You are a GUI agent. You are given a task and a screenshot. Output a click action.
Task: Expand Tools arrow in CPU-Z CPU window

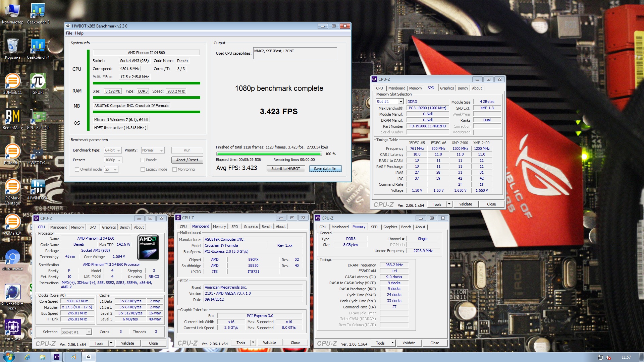(x=111, y=343)
